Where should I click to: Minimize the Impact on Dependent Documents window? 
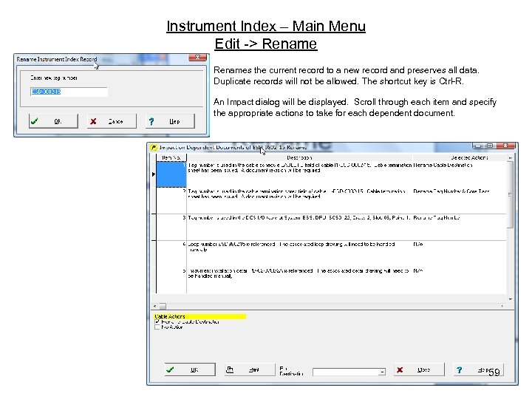(x=478, y=146)
